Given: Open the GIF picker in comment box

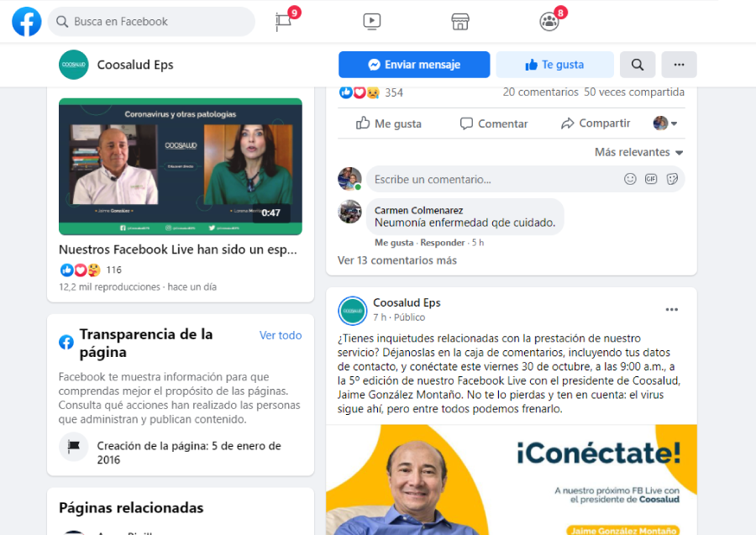Looking at the screenshot, I should [x=651, y=179].
